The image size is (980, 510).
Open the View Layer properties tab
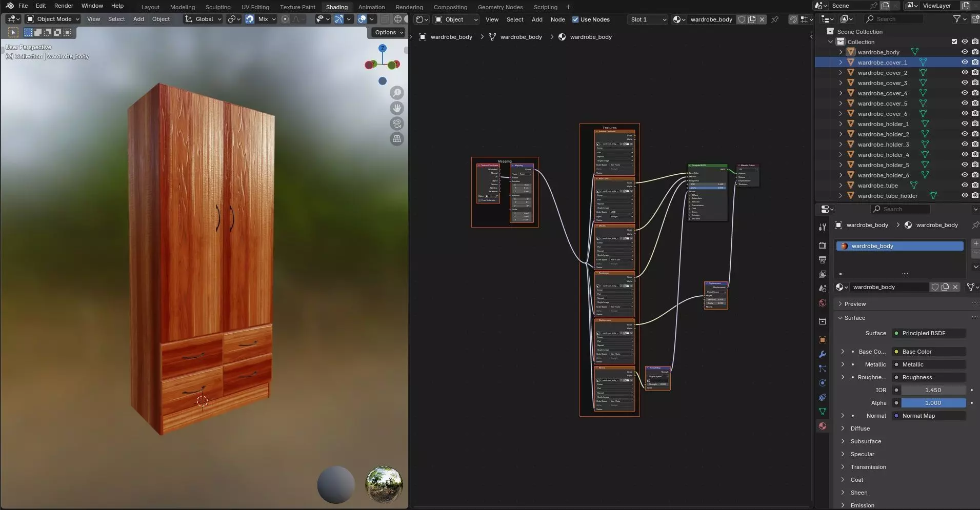pos(823,274)
